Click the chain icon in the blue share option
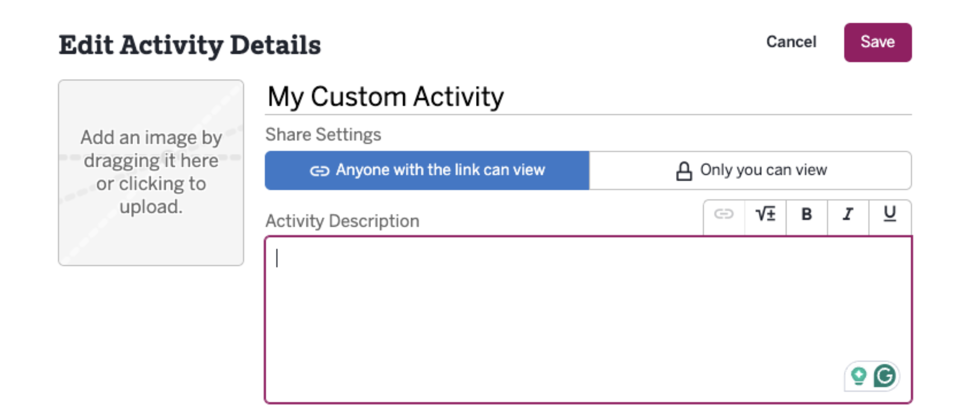 [320, 171]
